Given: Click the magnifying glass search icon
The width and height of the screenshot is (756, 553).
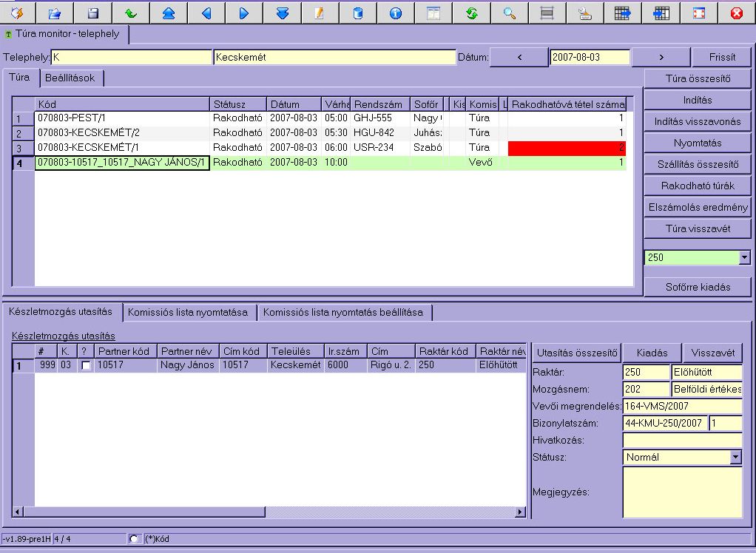Looking at the screenshot, I should tap(509, 13).
